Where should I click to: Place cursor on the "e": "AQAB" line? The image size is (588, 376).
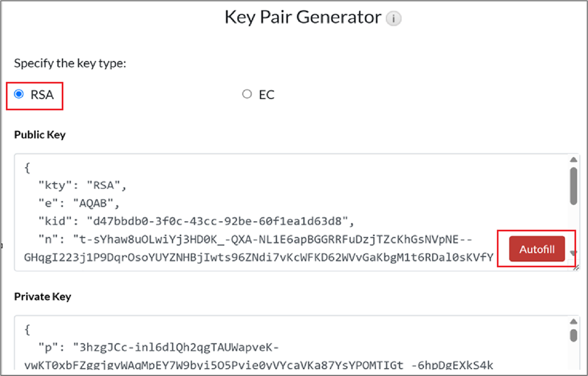coord(81,202)
